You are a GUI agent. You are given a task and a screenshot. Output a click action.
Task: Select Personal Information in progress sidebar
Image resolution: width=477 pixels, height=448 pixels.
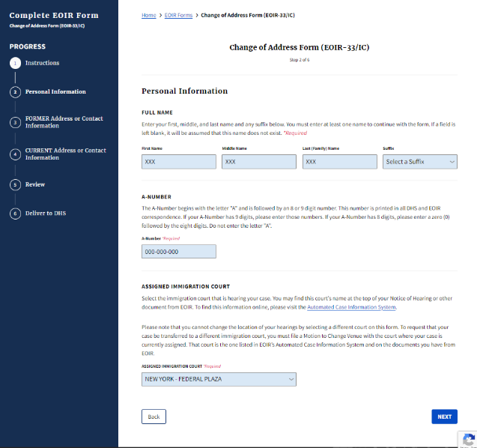point(55,92)
